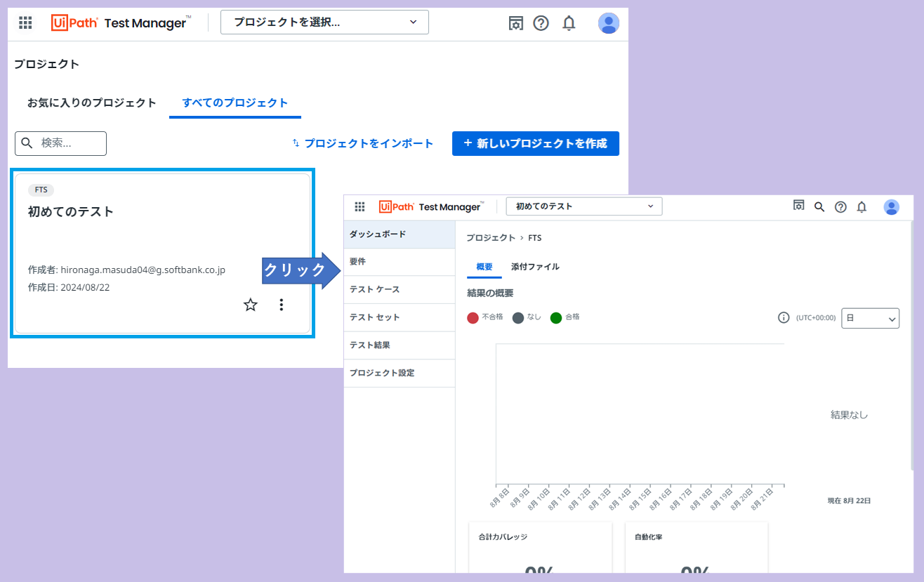This screenshot has height=582, width=924.
Task: Click info icon next to UTC+00:00
Action: coord(784,317)
